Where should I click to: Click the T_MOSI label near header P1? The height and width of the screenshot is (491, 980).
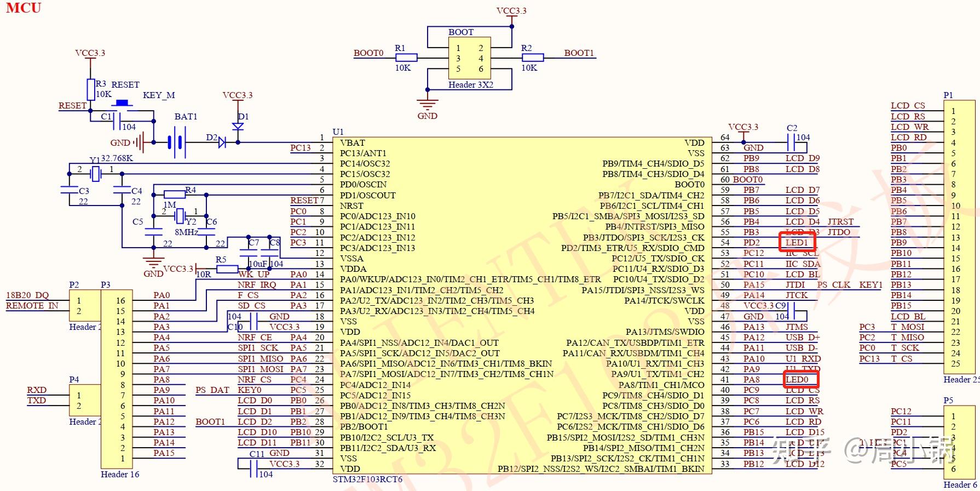pyautogui.click(x=908, y=327)
